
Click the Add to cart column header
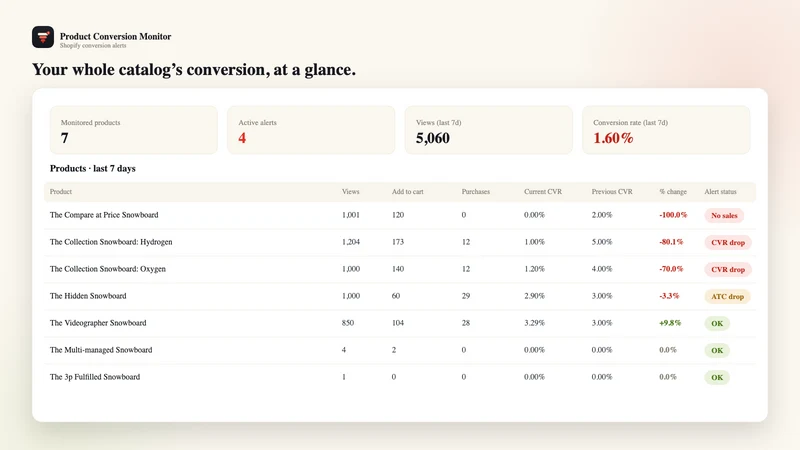pyautogui.click(x=408, y=192)
